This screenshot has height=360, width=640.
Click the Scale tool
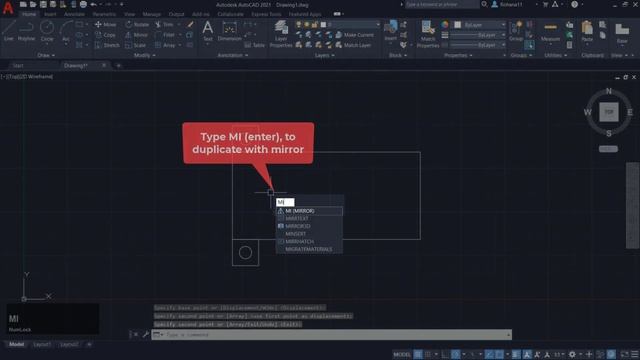[136, 45]
